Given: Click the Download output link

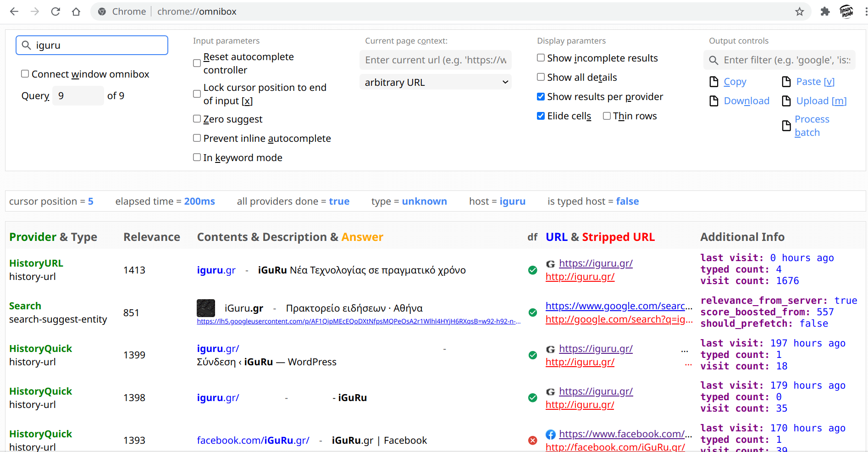Looking at the screenshot, I should (x=746, y=101).
